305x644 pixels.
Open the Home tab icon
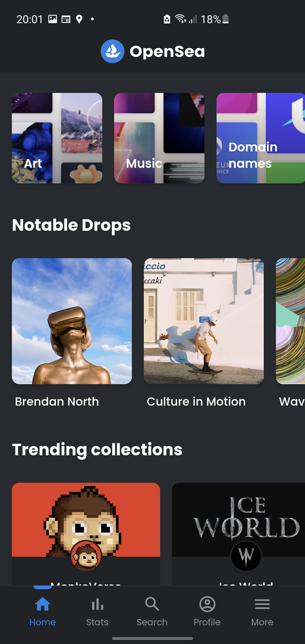[x=43, y=604]
